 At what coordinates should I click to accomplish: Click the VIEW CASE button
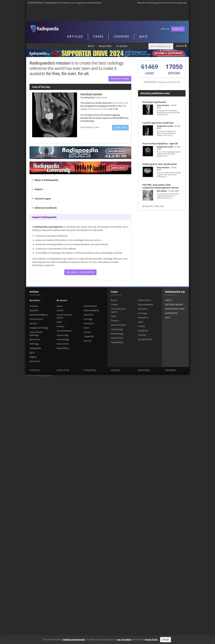click(x=120, y=128)
